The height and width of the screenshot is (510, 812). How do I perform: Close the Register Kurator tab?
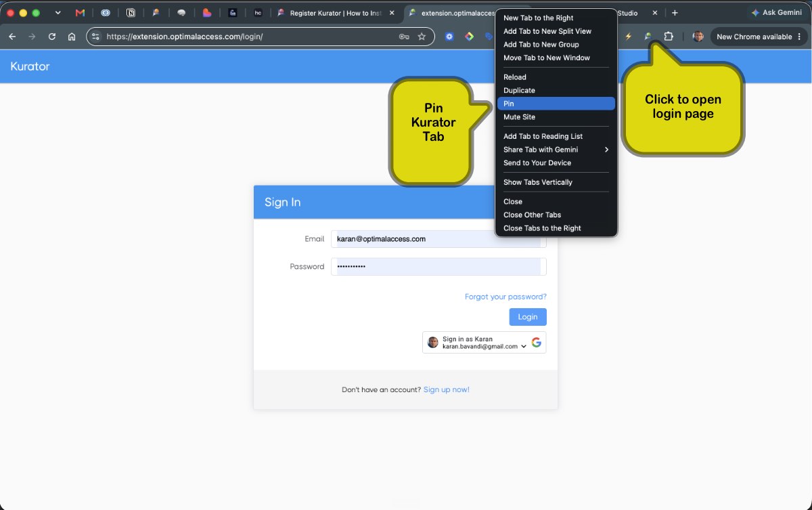(x=392, y=13)
